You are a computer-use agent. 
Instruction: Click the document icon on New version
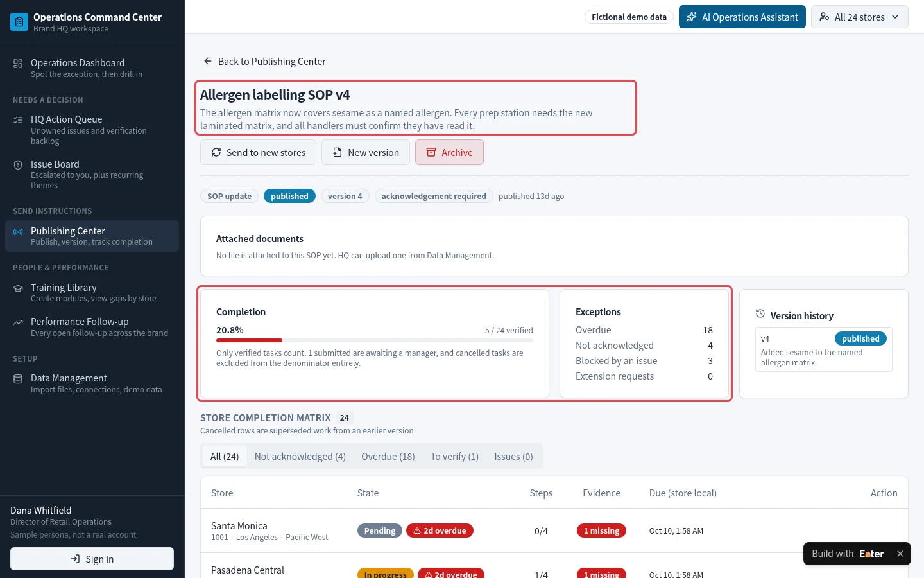(x=338, y=152)
